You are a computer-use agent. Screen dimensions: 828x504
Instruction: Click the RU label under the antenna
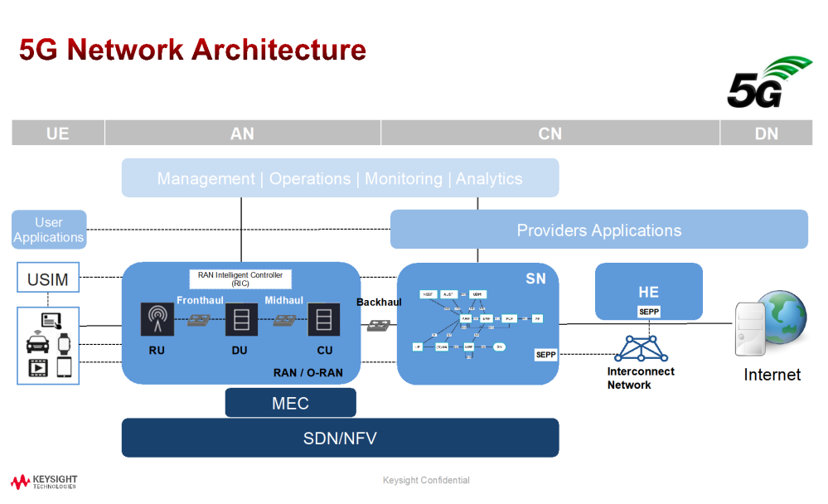click(x=157, y=351)
